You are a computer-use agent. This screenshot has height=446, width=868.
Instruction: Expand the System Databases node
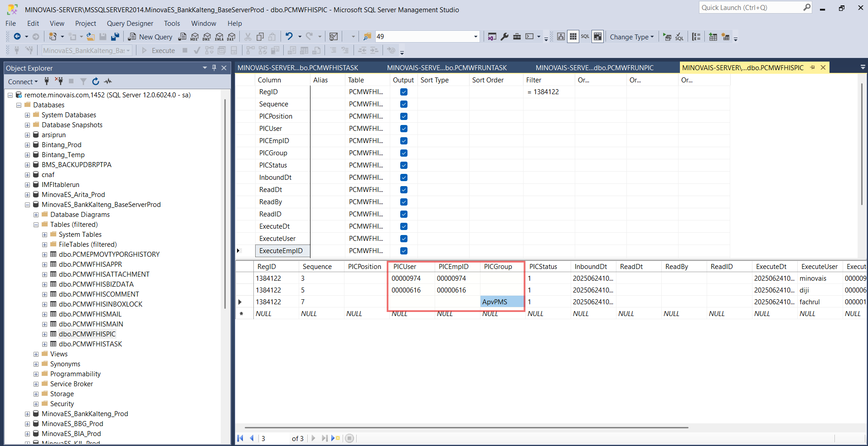pos(27,115)
